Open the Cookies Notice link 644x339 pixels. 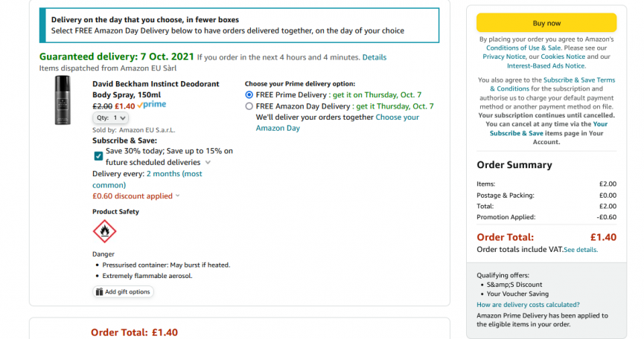(x=563, y=56)
